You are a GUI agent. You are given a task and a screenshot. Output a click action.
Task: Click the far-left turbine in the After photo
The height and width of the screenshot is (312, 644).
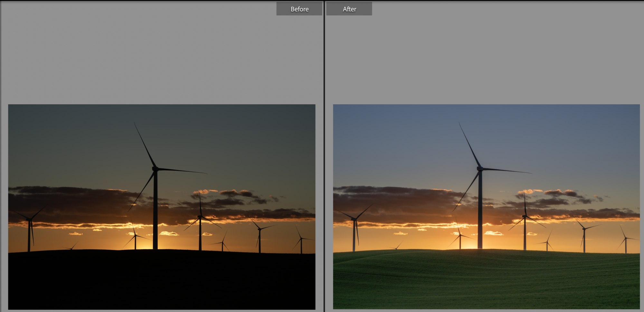pyautogui.click(x=354, y=232)
